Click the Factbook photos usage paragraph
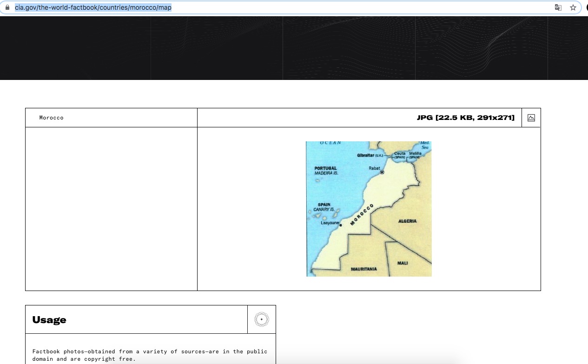 pos(150,355)
